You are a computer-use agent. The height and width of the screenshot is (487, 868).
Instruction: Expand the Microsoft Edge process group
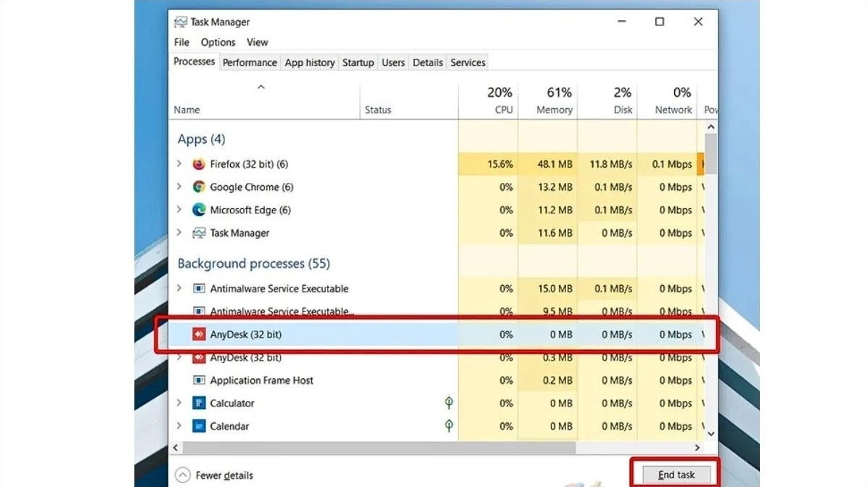tap(179, 210)
